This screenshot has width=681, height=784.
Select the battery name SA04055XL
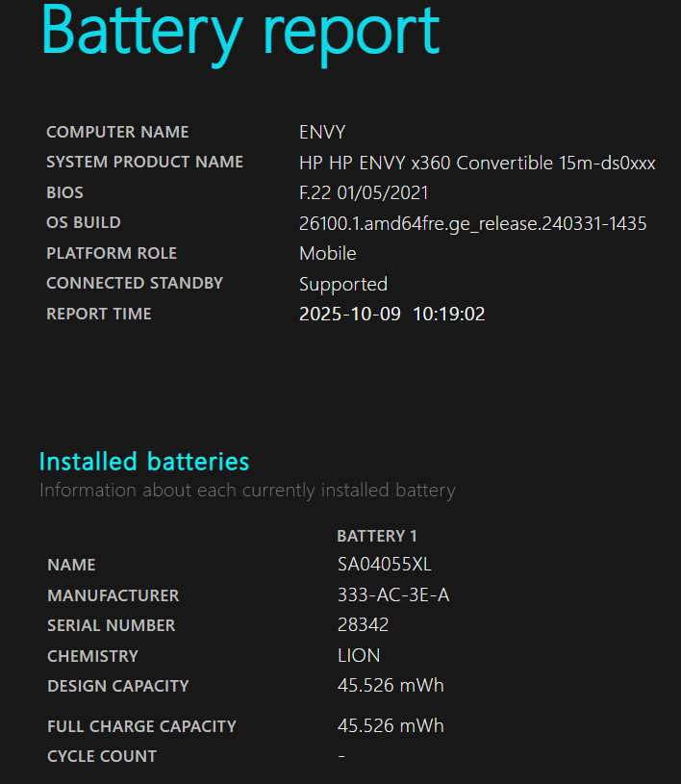(385, 565)
